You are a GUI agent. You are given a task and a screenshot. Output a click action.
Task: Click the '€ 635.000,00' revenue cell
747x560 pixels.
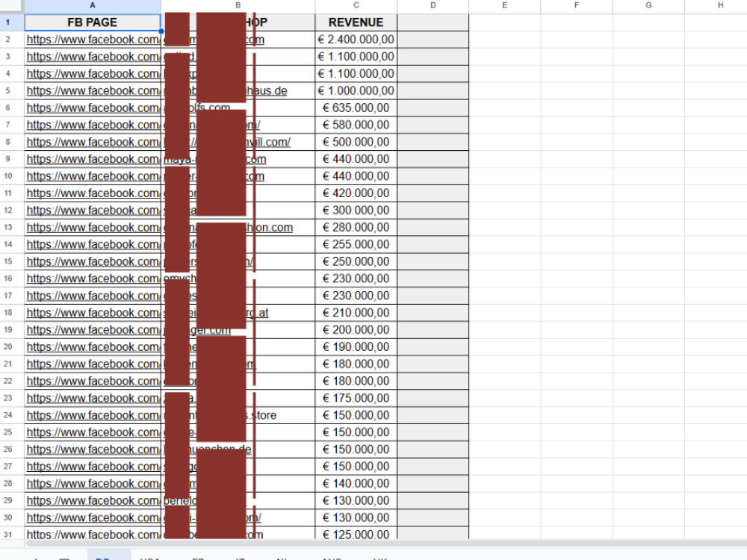coord(356,108)
